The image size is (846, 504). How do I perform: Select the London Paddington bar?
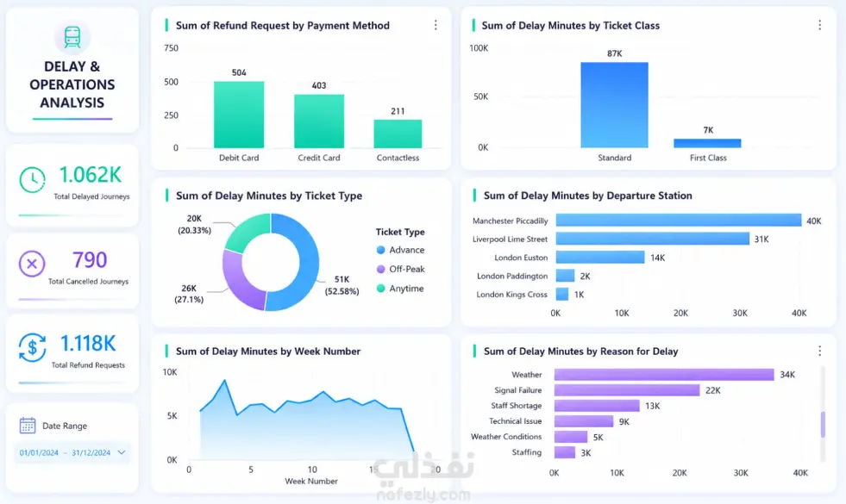[x=566, y=276]
